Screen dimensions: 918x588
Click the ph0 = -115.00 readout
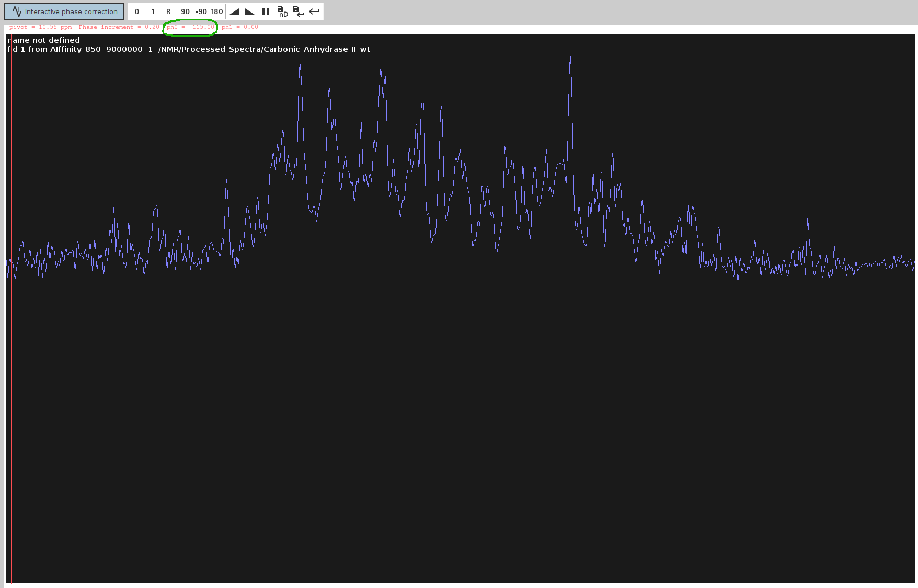point(190,27)
